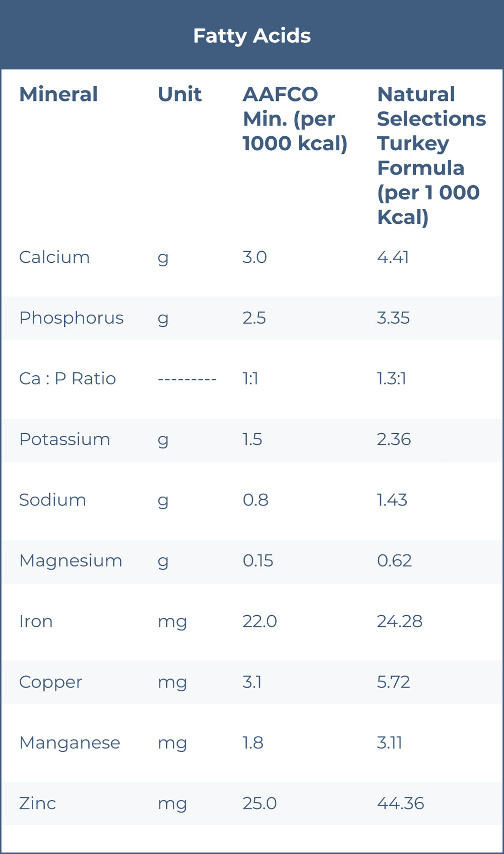Screen dimensions: 504x854
Task: Select the Phosphorus row label
Action: click(71, 318)
